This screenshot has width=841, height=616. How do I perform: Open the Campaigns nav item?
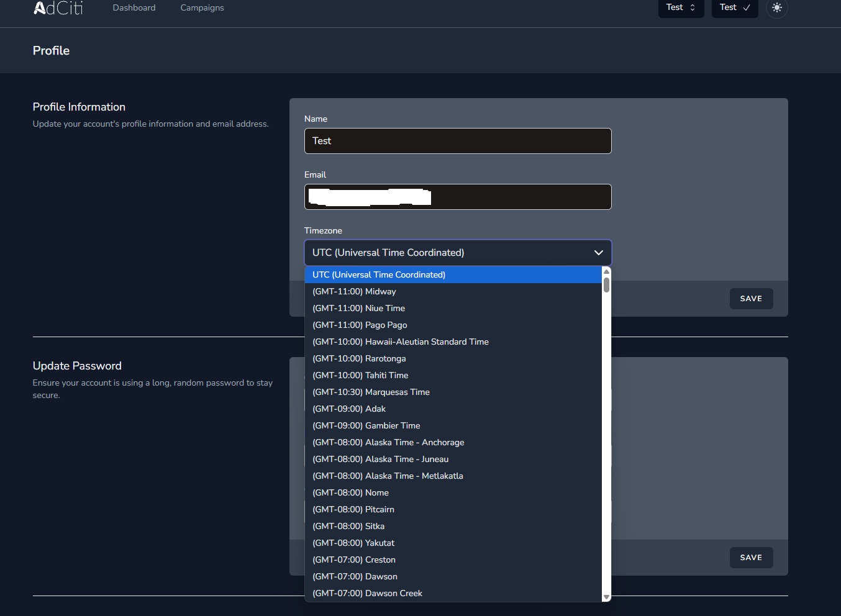202,8
